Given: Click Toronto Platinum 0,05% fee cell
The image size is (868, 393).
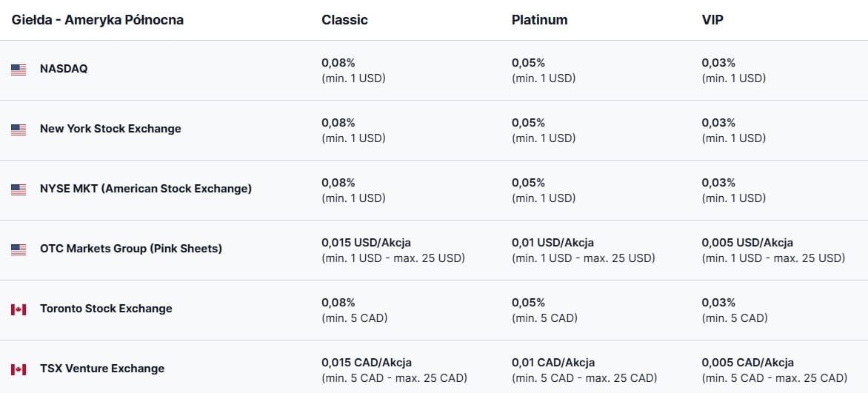Looking at the screenshot, I should [544, 310].
